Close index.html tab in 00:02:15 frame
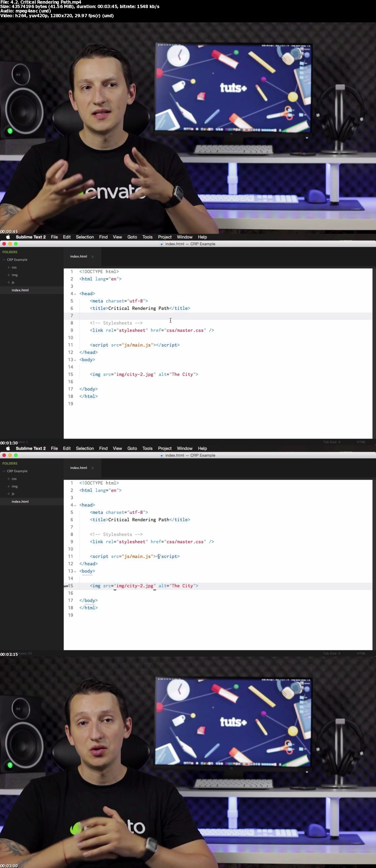The height and width of the screenshot is (868, 376). (93, 468)
